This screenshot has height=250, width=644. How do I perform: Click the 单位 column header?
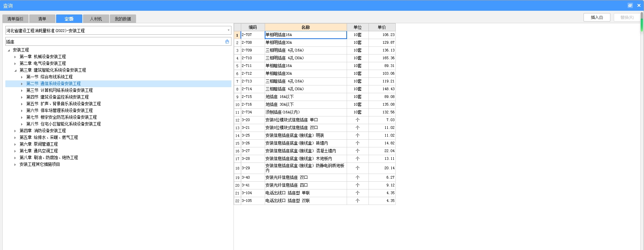[x=357, y=27]
